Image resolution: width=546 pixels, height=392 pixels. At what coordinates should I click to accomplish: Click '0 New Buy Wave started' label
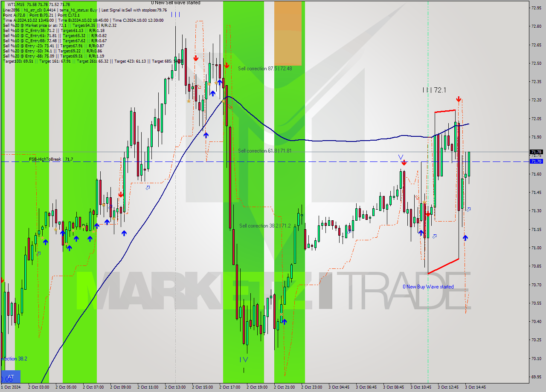point(428,287)
